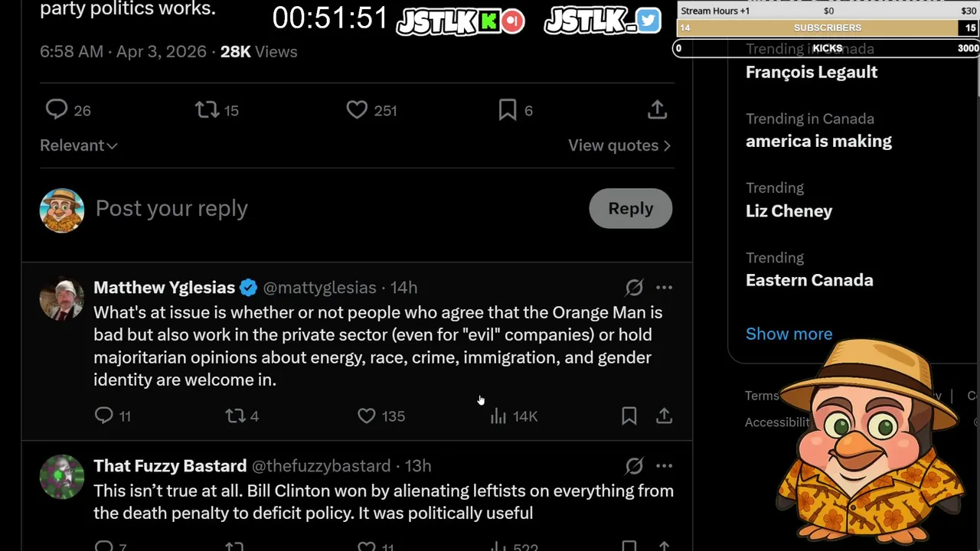980x551 pixels.
Task: Reply to Matthew Yglesias's comment
Action: point(104,416)
